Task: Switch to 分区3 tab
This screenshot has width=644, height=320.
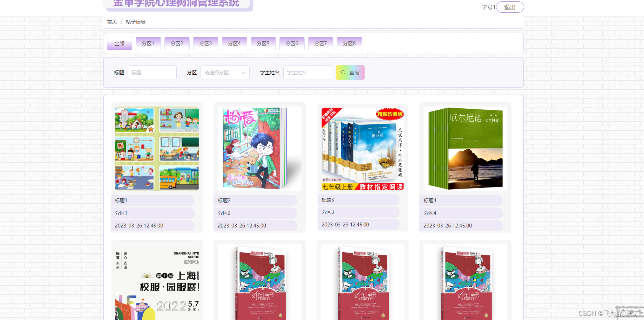Action: (205, 43)
